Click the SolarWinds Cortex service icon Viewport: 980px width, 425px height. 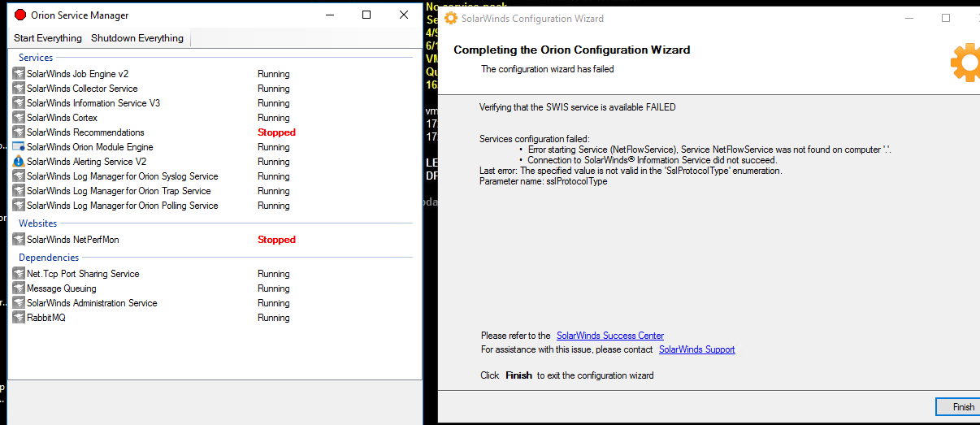pos(20,118)
